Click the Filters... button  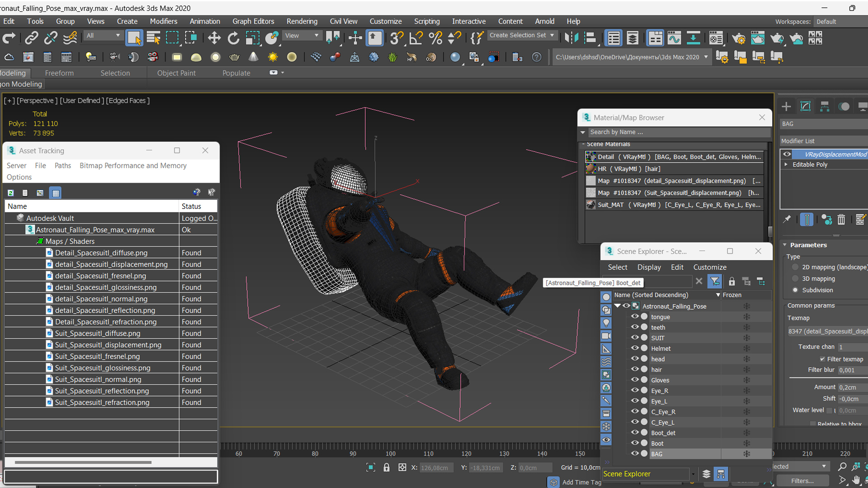pos(802,481)
